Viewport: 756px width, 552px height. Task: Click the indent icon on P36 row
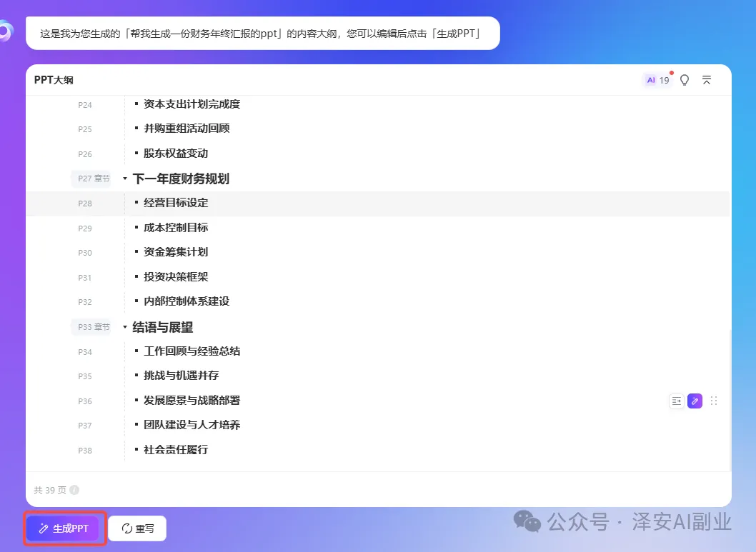(677, 401)
